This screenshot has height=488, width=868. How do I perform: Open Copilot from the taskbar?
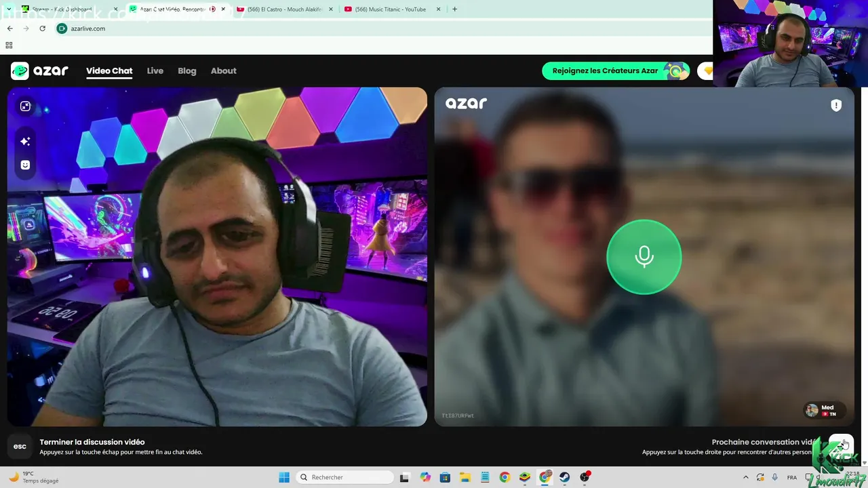tap(425, 477)
